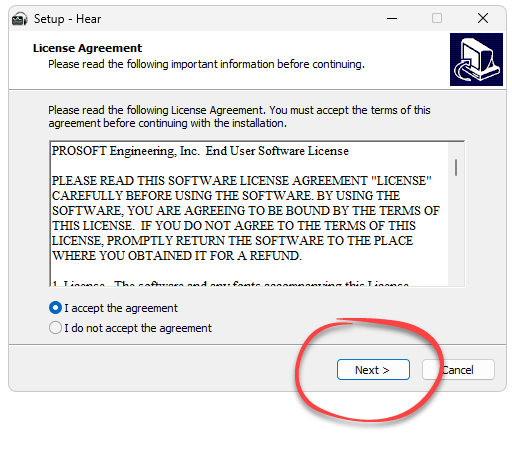Select the I accept the agreement radio button
The height and width of the screenshot is (449, 512).
click(55, 308)
